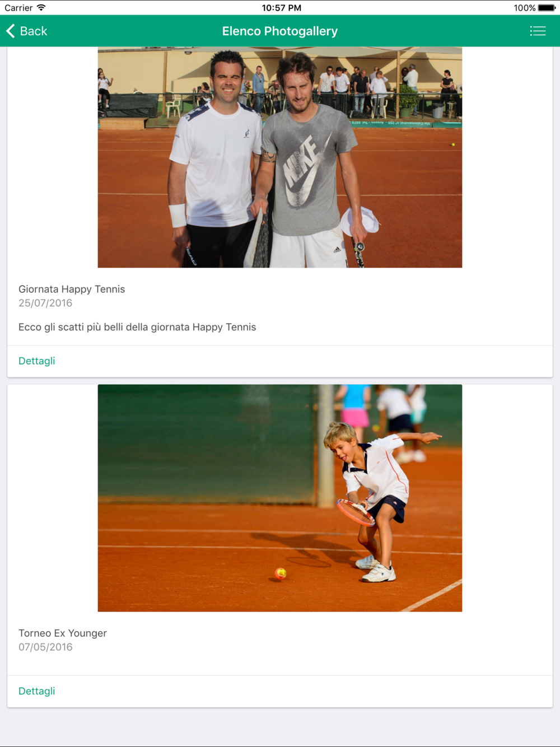Go back using the Back label
The image size is (560, 747).
pyautogui.click(x=34, y=31)
